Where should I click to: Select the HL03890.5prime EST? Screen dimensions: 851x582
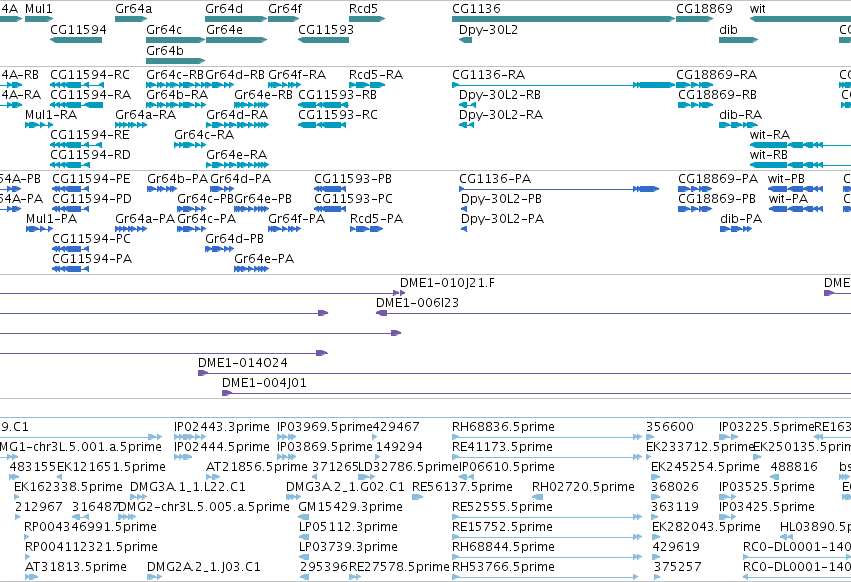click(x=787, y=537)
